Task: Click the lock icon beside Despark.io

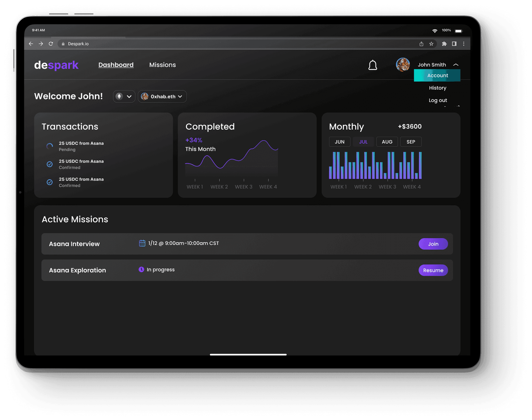Action: [x=63, y=44]
